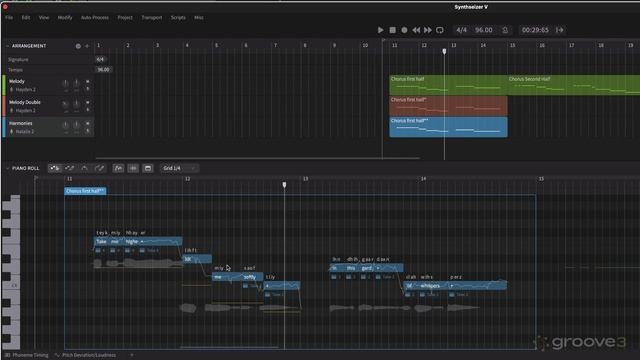Viewport: 640px width, 360px height.
Task: Change the green Melody track color strip
Action: 4,85
